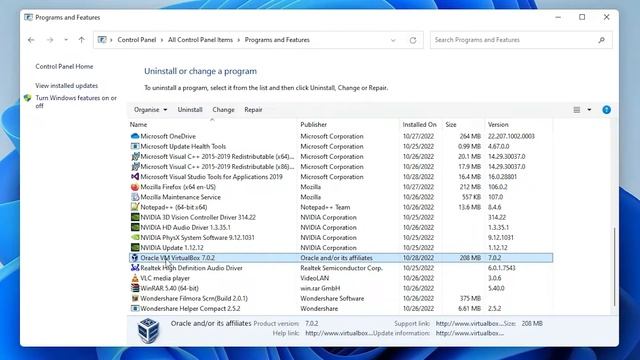
Task: Click the WinRAR 5.40 icon
Action: pyautogui.click(x=135, y=288)
